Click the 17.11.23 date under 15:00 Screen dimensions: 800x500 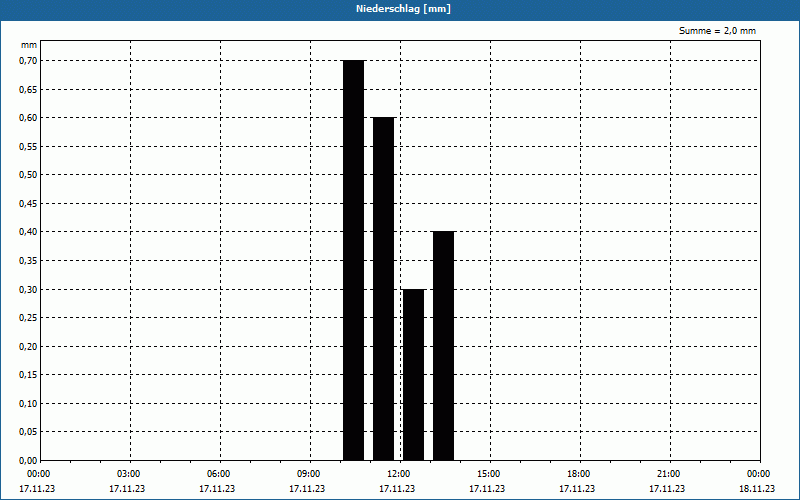(487, 489)
